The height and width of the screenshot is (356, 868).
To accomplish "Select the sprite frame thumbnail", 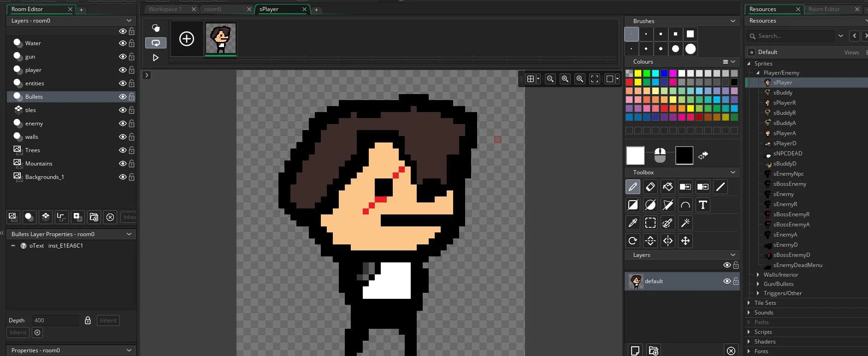I will click(221, 39).
